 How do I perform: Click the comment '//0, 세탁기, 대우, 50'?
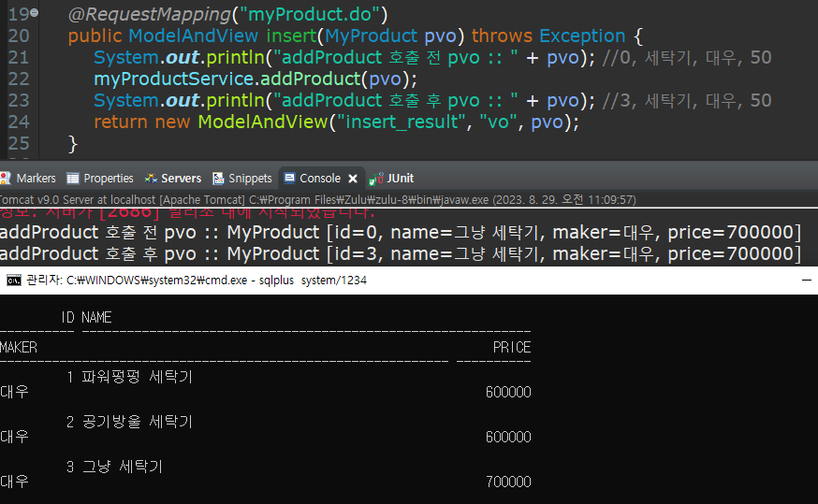(687, 57)
